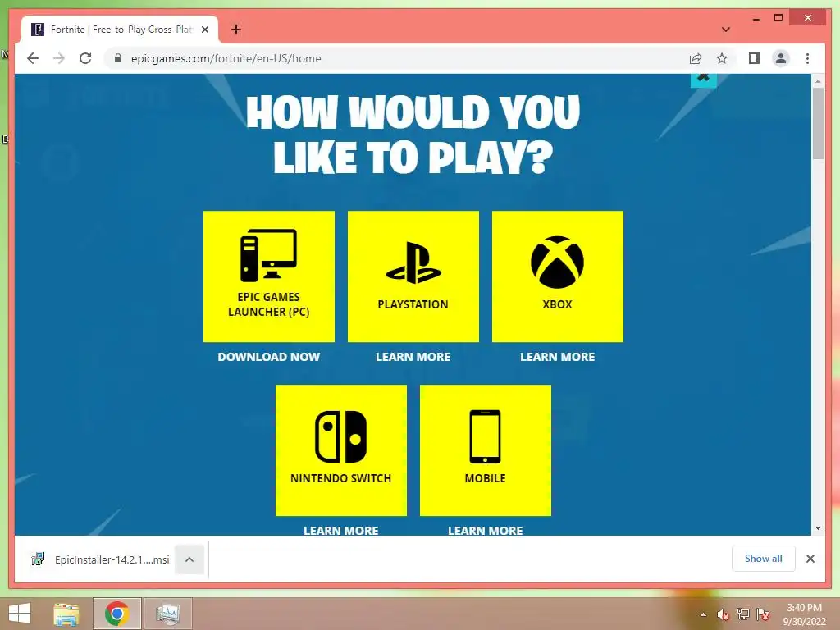Reload the Fortnite page
Image resolution: width=840 pixels, height=630 pixels.
[x=85, y=58]
